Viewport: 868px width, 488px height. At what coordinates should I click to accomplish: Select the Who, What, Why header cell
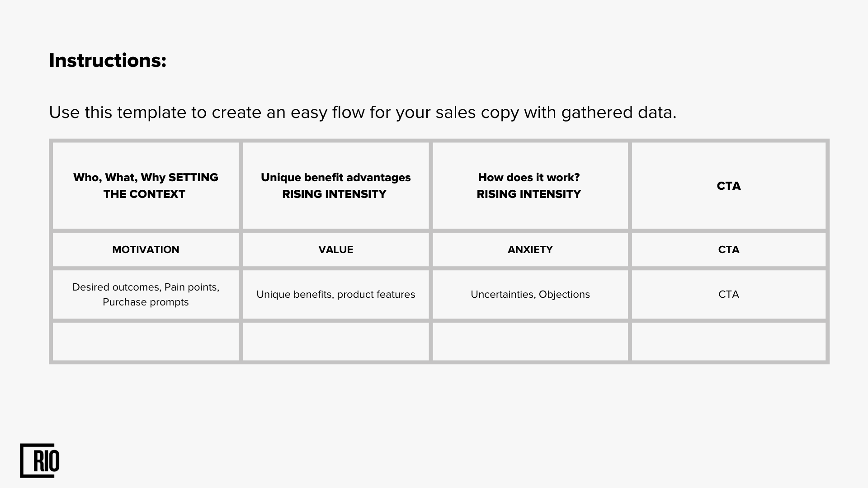146,186
